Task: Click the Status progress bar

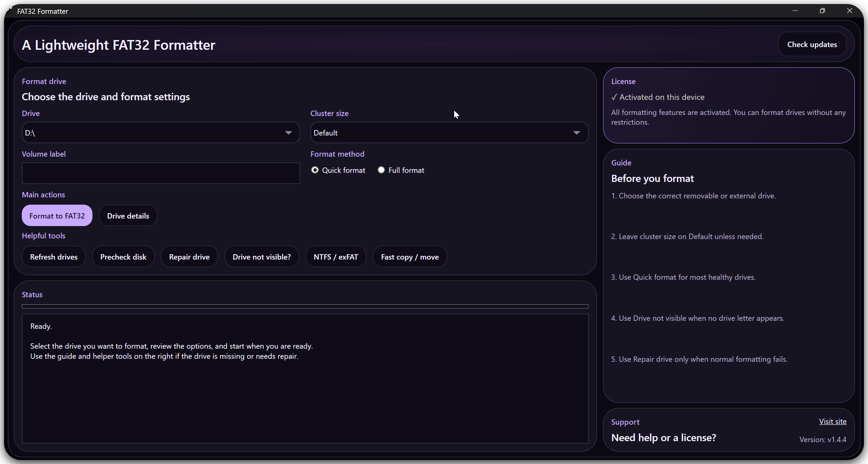Action: (x=305, y=307)
